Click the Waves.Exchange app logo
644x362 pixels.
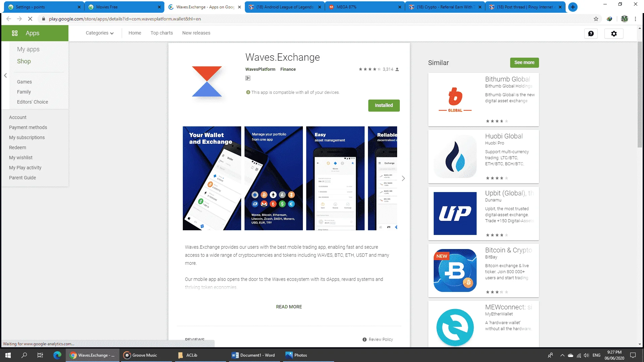[x=207, y=81]
